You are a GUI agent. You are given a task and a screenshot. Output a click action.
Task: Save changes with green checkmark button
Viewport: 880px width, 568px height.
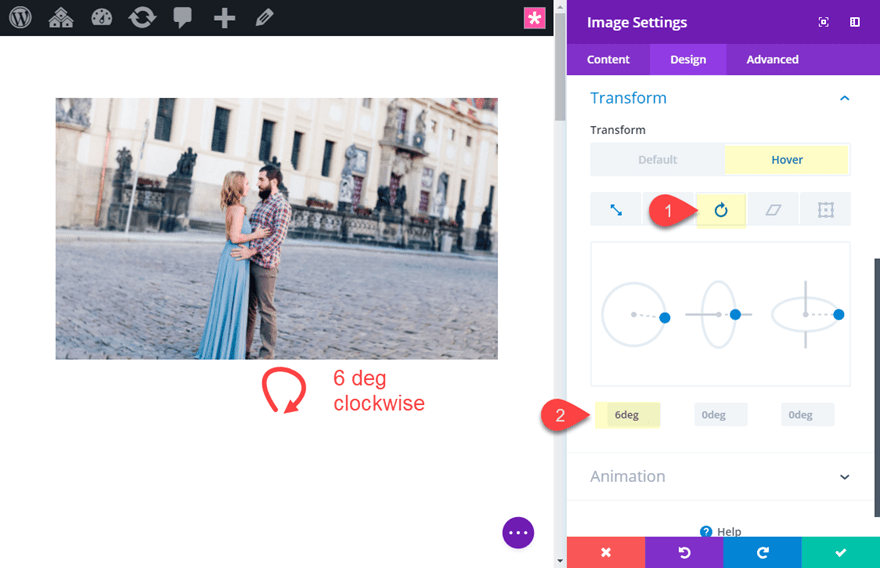[840, 552]
